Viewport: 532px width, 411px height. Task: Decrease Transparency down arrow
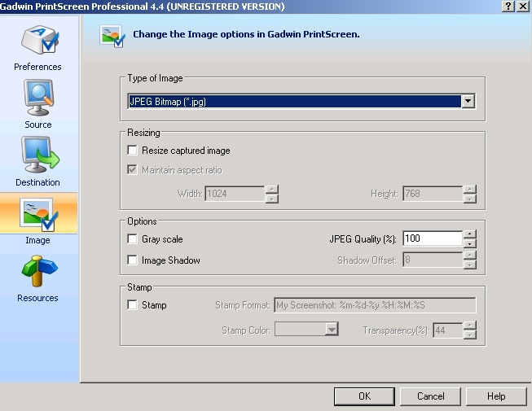tap(470, 334)
